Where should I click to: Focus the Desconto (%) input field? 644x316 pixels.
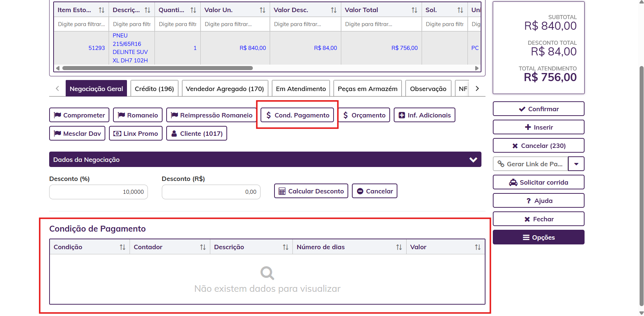pyautogui.click(x=98, y=192)
